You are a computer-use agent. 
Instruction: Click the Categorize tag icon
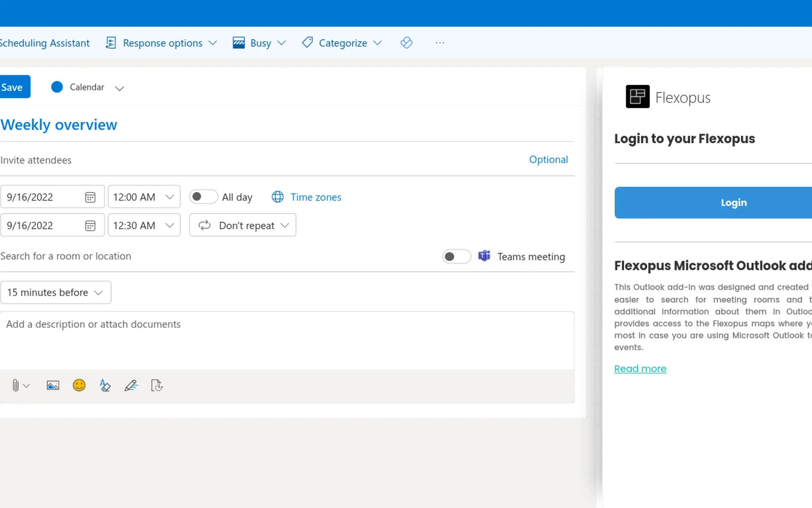pyautogui.click(x=308, y=43)
